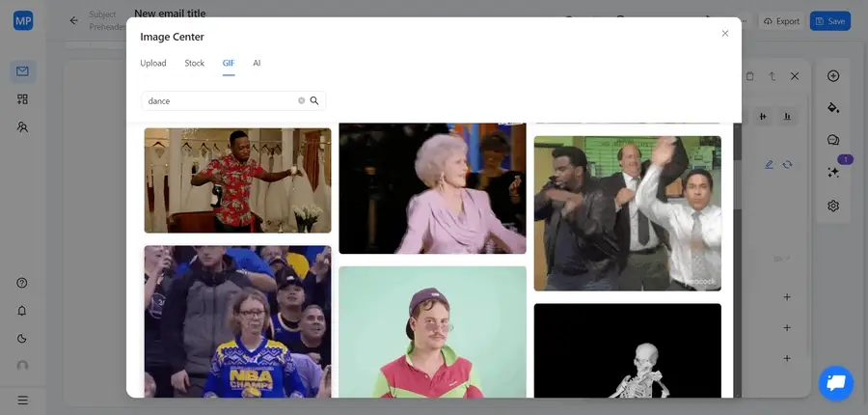Open the email envelope sidebar section
The height and width of the screenshot is (415, 868).
[x=23, y=71]
